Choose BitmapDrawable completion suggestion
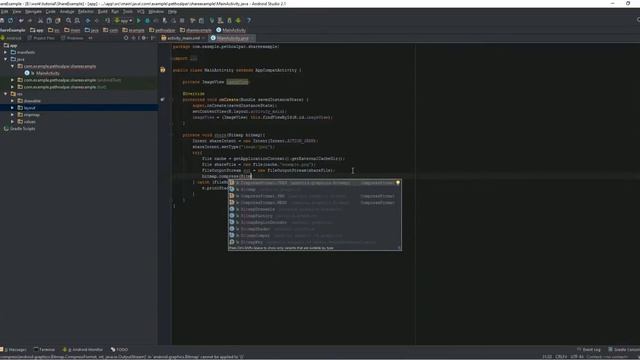Viewport: 640px width, 360px height. pos(315,209)
